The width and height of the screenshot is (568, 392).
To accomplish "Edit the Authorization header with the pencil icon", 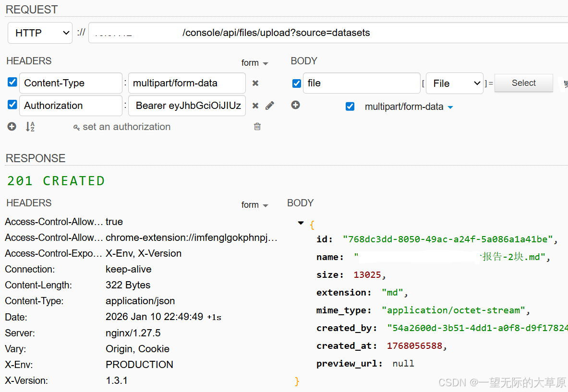I will (x=270, y=106).
